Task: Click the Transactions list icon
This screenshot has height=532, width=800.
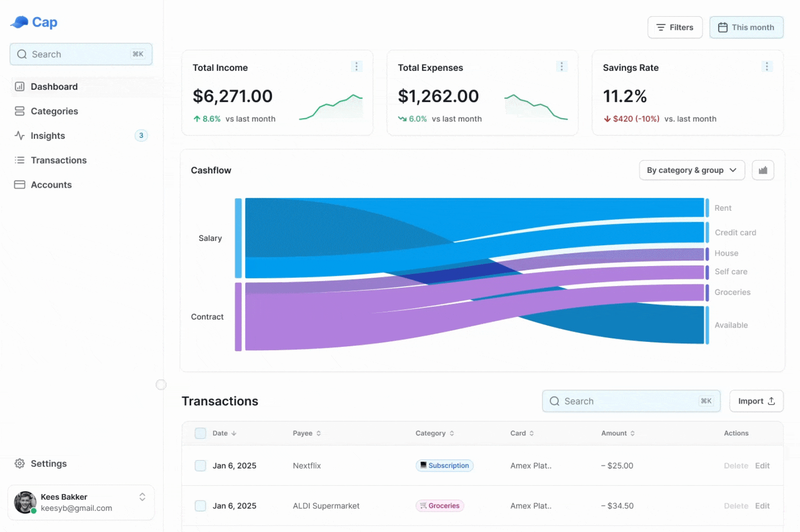Action: (x=20, y=160)
